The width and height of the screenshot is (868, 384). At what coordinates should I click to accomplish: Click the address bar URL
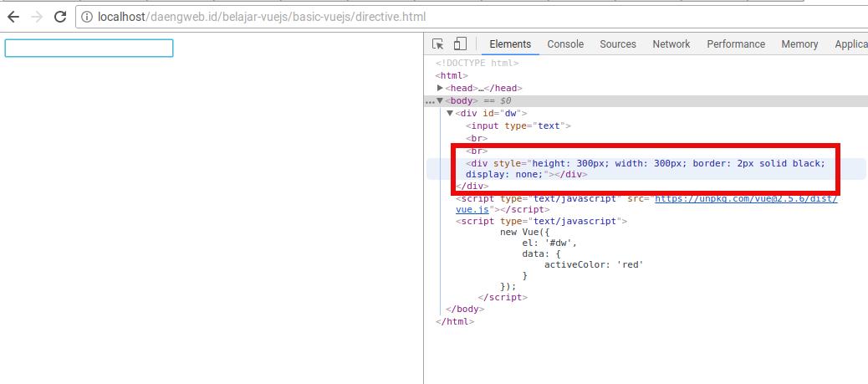262,18
